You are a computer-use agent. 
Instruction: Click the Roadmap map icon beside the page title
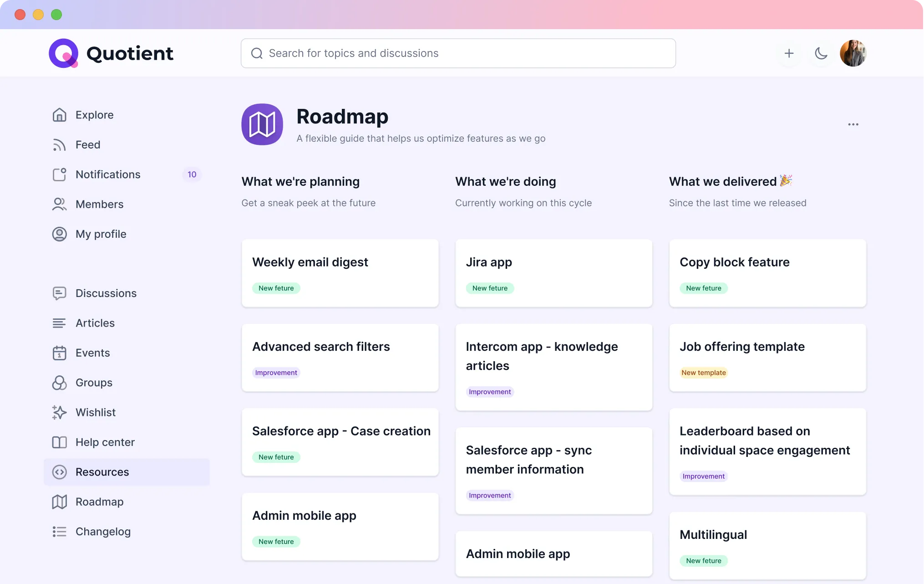pyautogui.click(x=262, y=124)
